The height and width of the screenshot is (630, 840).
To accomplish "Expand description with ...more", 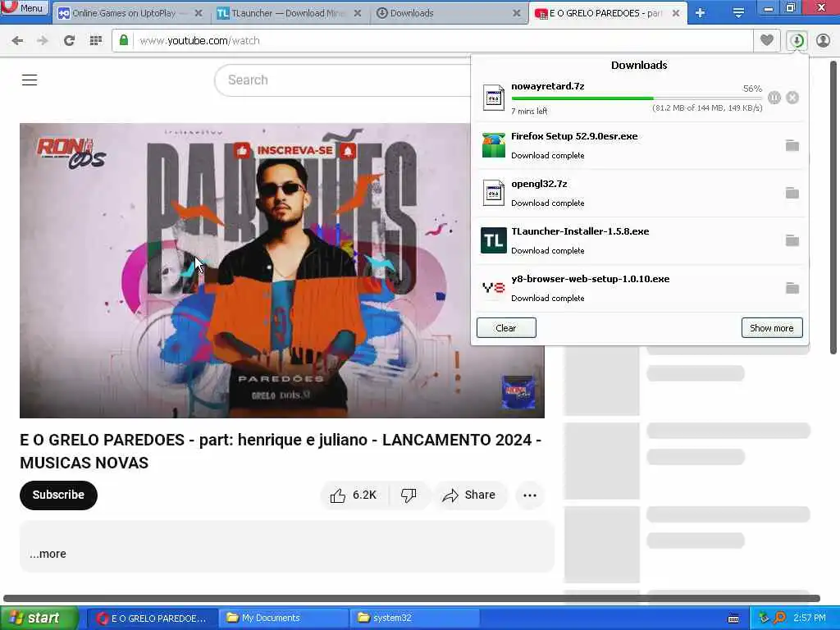I will [48, 554].
